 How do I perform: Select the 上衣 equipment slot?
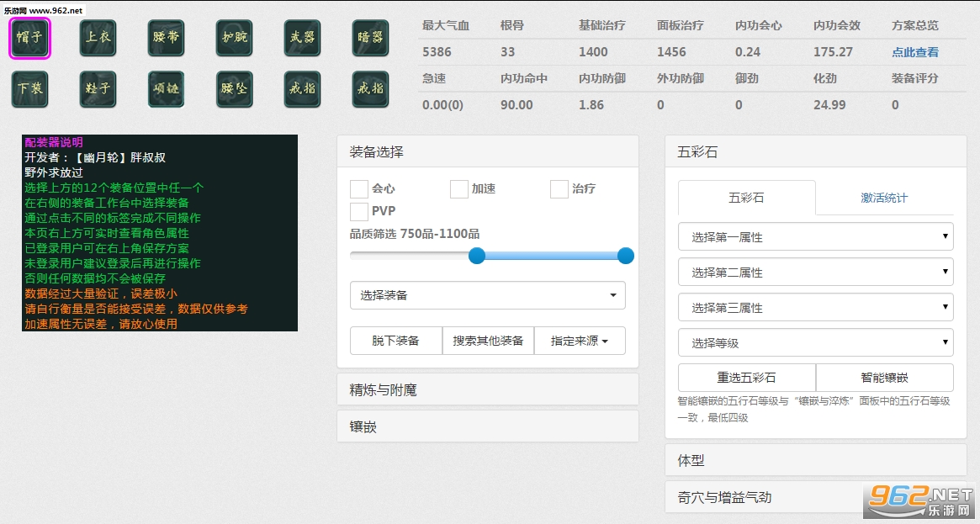[x=98, y=38]
